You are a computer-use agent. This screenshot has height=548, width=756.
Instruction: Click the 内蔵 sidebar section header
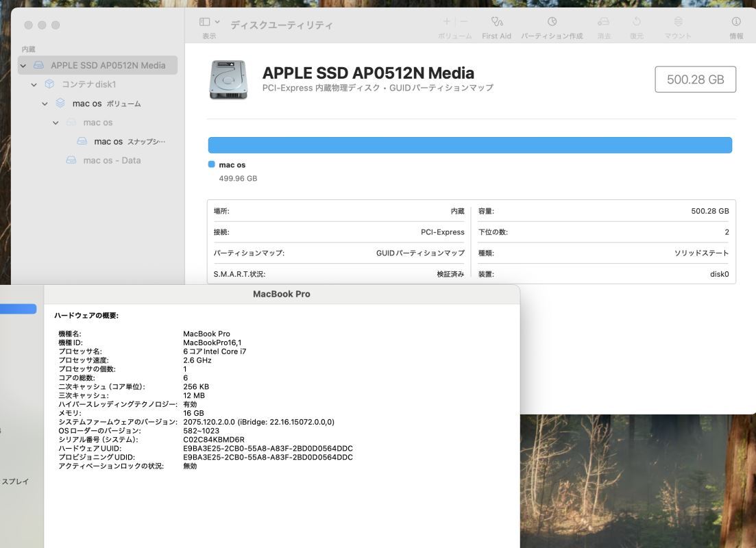click(29, 49)
